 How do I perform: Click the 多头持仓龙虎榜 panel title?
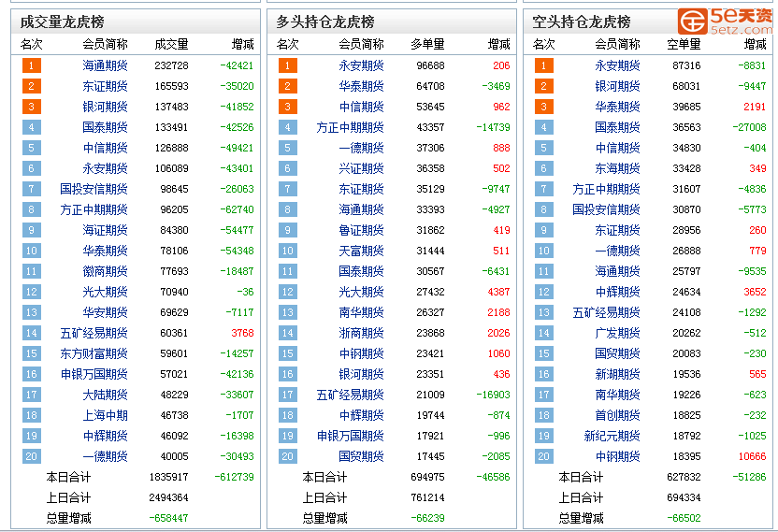point(325,22)
